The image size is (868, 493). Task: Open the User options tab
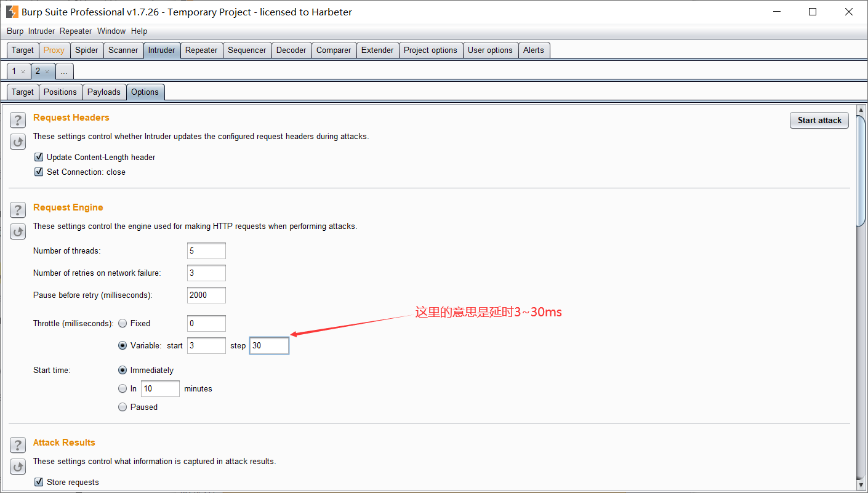(490, 50)
